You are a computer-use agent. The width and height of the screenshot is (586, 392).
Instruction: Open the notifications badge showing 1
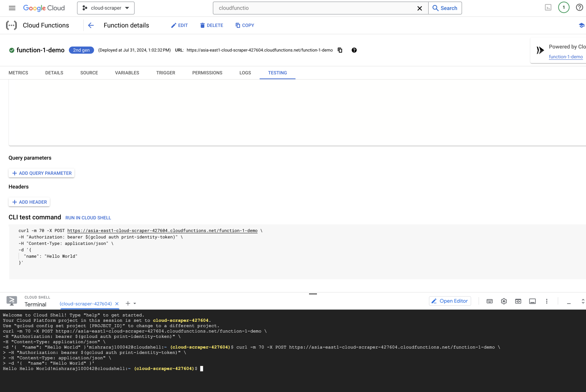[x=564, y=8]
